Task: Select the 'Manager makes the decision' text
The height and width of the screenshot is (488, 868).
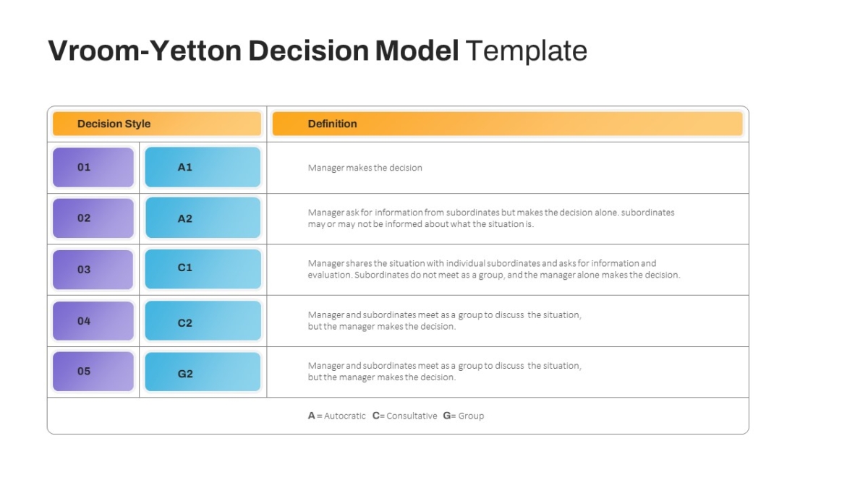Action: pyautogui.click(x=365, y=168)
